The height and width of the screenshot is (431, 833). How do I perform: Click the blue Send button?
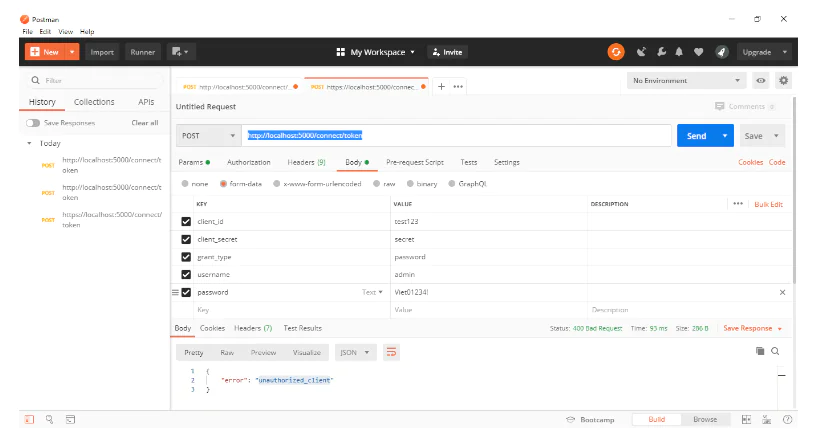pos(696,136)
